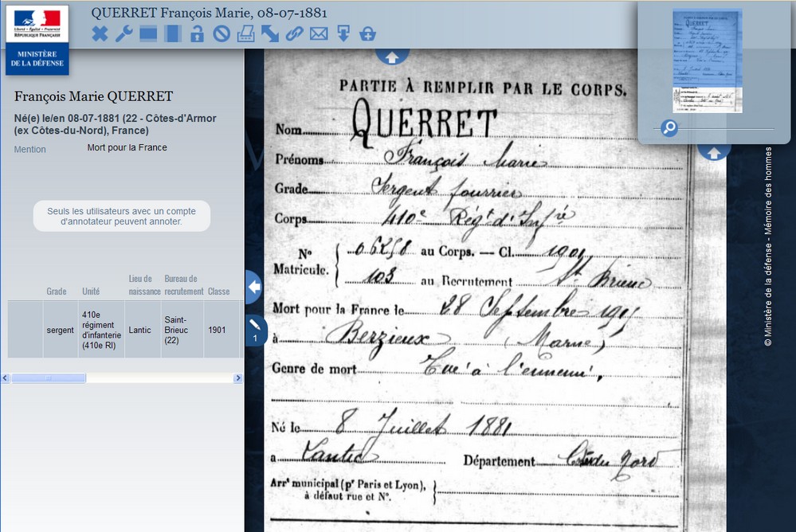Click the padlock icon in toolbar
This screenshot has width=796, height=532.
pos(197,33)
